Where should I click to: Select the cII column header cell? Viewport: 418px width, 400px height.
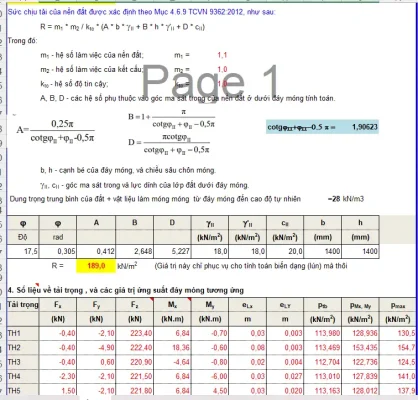tap(285, 223)
